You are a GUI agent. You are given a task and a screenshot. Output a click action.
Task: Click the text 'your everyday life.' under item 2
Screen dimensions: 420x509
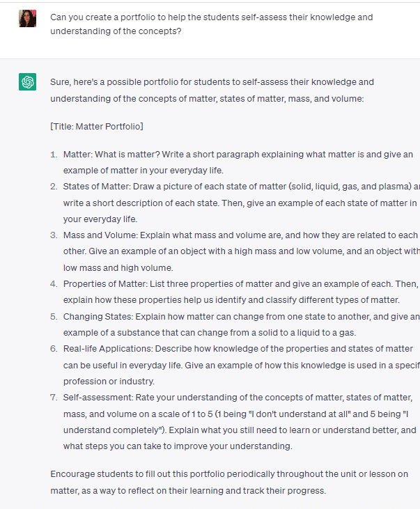coord(100,219)
